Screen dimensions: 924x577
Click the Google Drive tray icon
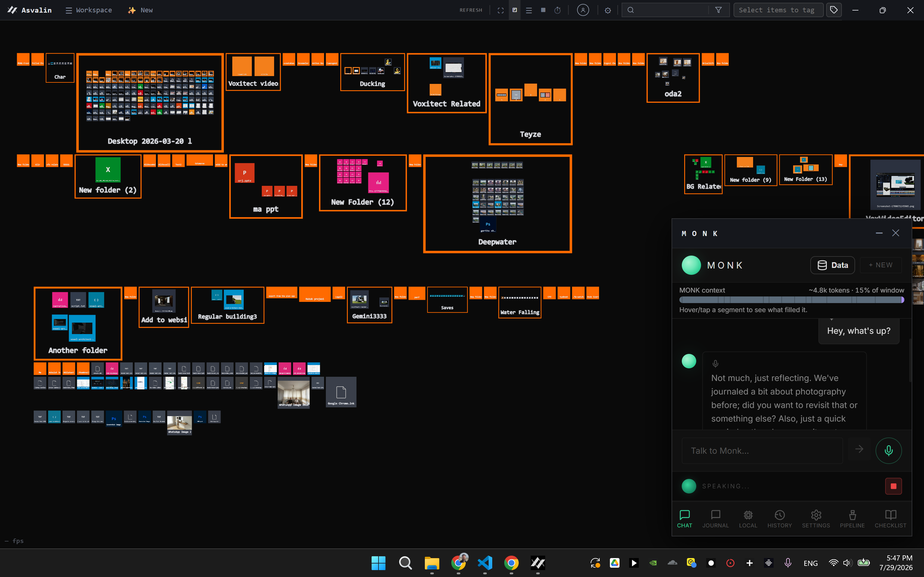614,563
